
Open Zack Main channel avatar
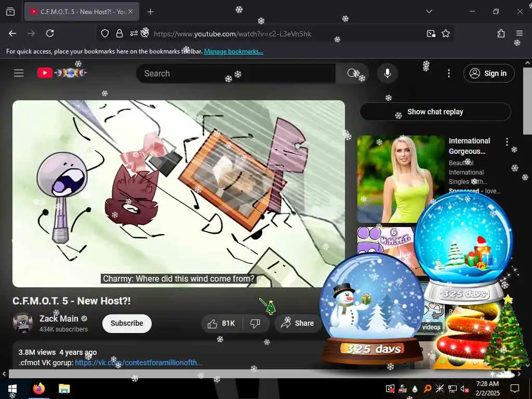23,323
